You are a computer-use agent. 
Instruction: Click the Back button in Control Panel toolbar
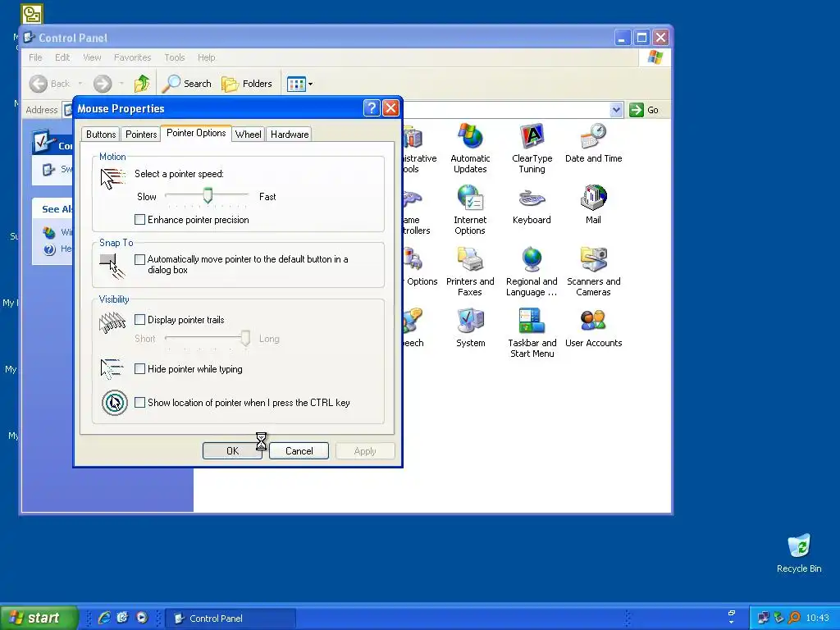pos(50,84)
